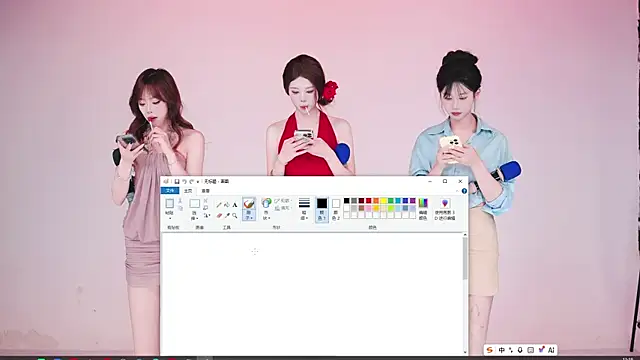Pick the dark gray color swatch
Screen dimensions: 640x360
click(x=354, y=200)
